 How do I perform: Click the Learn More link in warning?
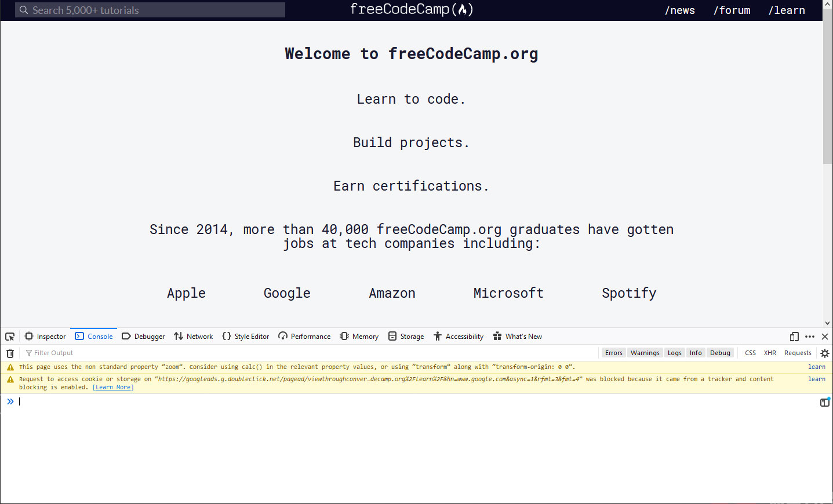click(x=113, y=387)
